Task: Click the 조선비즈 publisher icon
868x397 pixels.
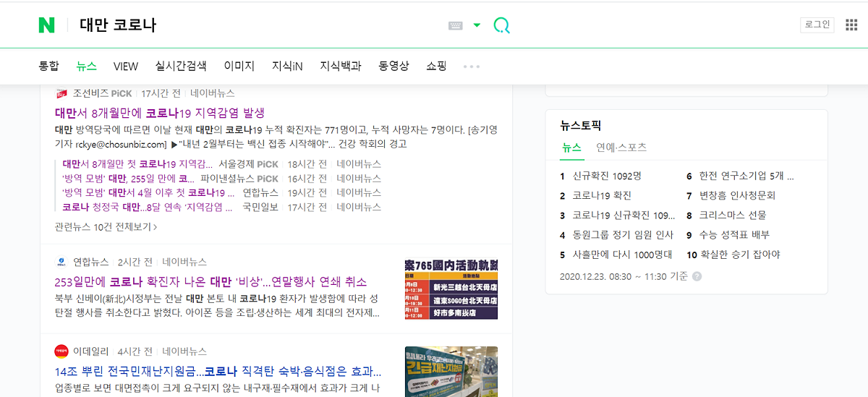Action: (61, 93)
